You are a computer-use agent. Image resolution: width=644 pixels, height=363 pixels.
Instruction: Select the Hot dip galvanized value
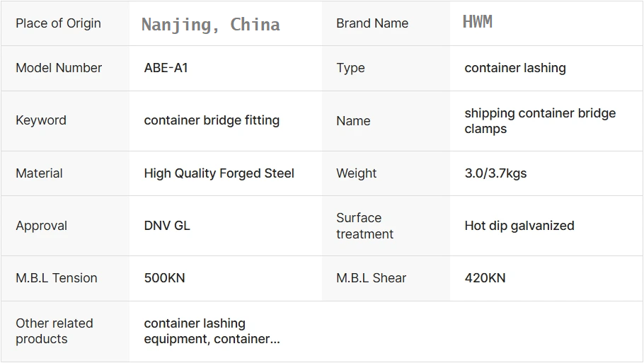click(519, 226)
